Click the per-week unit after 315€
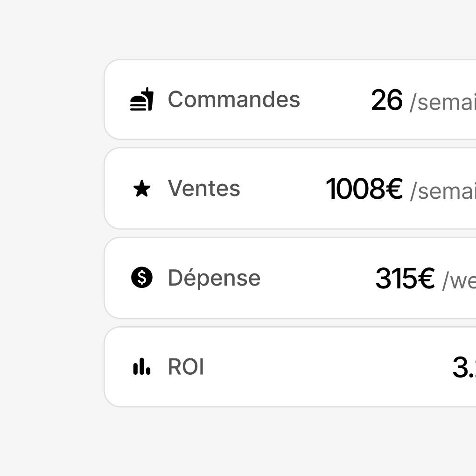Image resolution: width=476 pixels, height=476 pixels. tap(458, 280)
